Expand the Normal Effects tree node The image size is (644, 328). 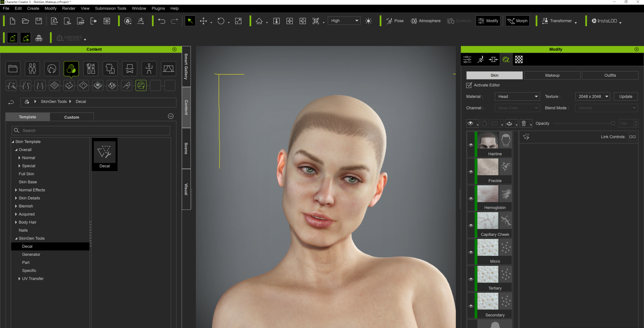pos(16,190)
